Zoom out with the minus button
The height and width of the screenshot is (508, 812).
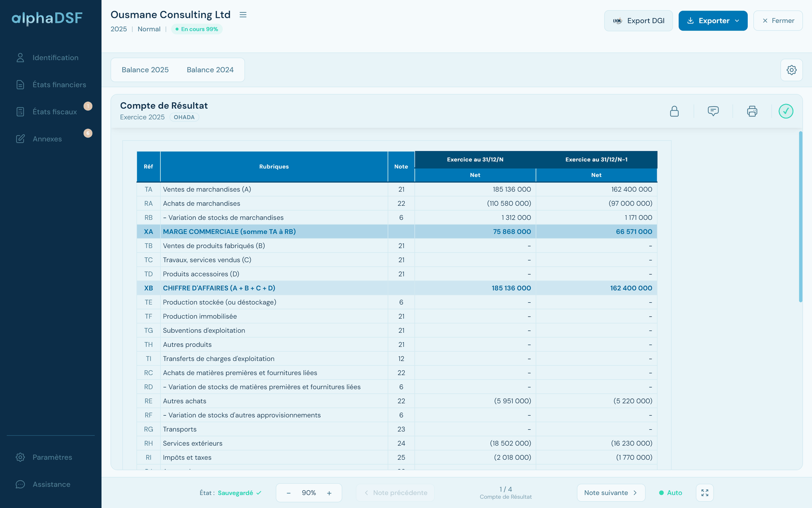pyautogui.click(x=288, y=493)
